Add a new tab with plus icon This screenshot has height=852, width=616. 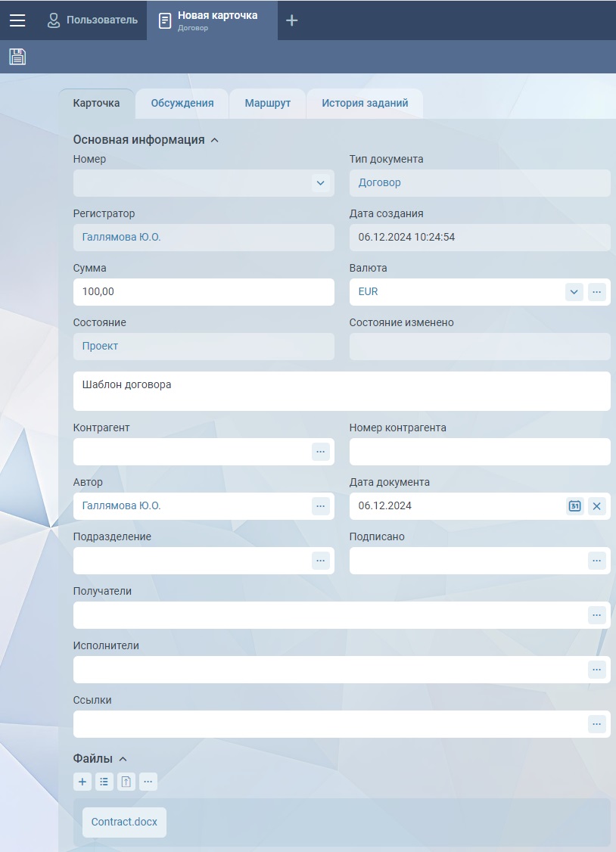click(x=291, y=20)
